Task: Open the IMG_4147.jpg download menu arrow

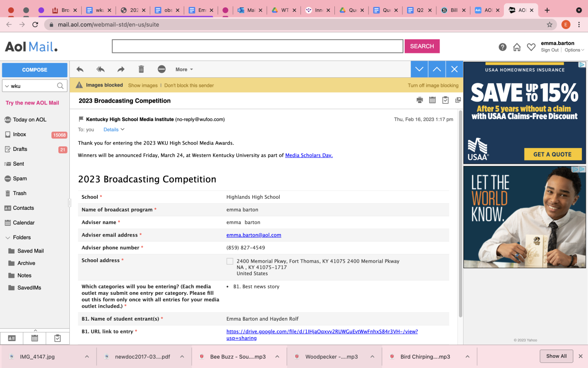Action: click(87, 356)
